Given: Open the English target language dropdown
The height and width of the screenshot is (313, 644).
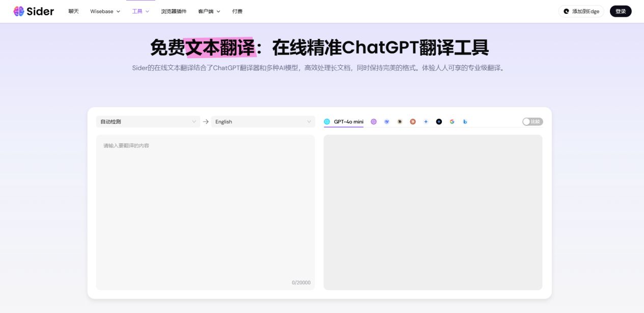Looking at the screenshot, I should pos(263,122).
